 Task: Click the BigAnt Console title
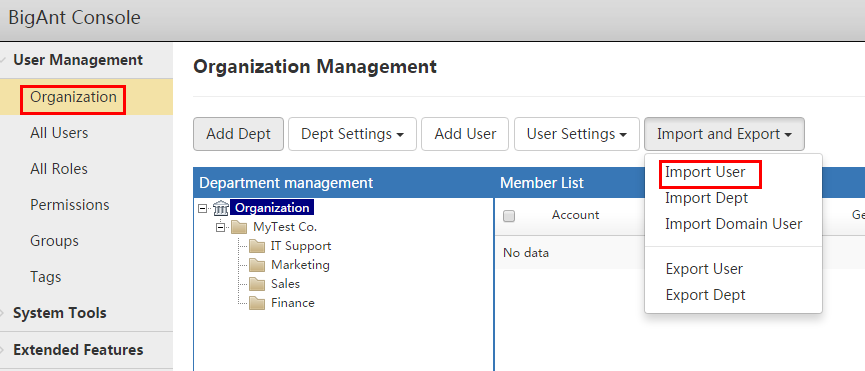click(74, 18)
